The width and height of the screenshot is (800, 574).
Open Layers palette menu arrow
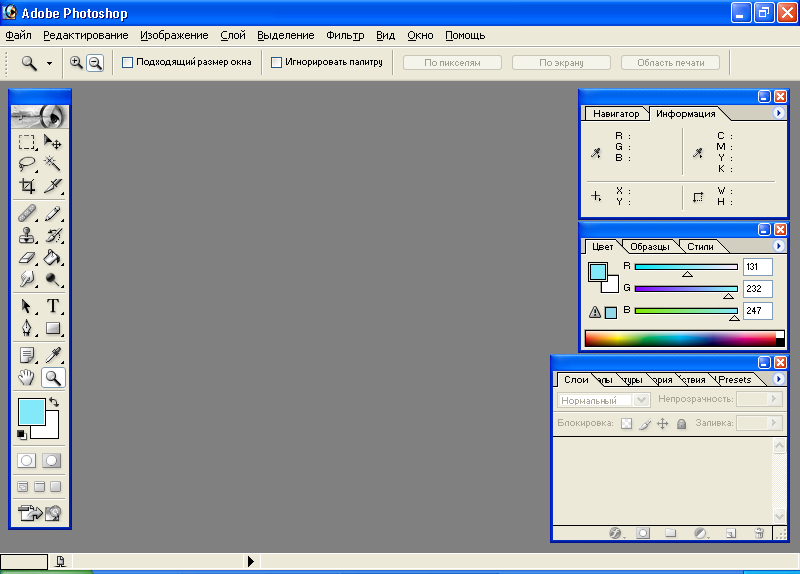coord(778,379)
